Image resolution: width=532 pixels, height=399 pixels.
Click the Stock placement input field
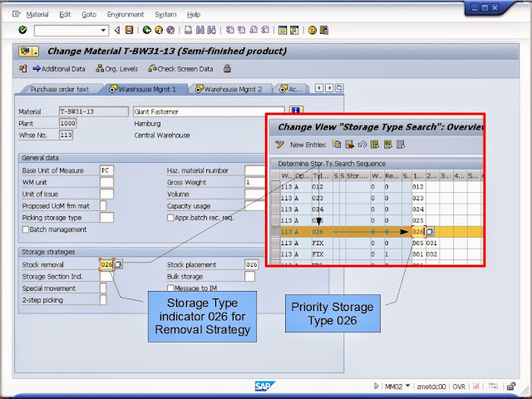point(251,264)
